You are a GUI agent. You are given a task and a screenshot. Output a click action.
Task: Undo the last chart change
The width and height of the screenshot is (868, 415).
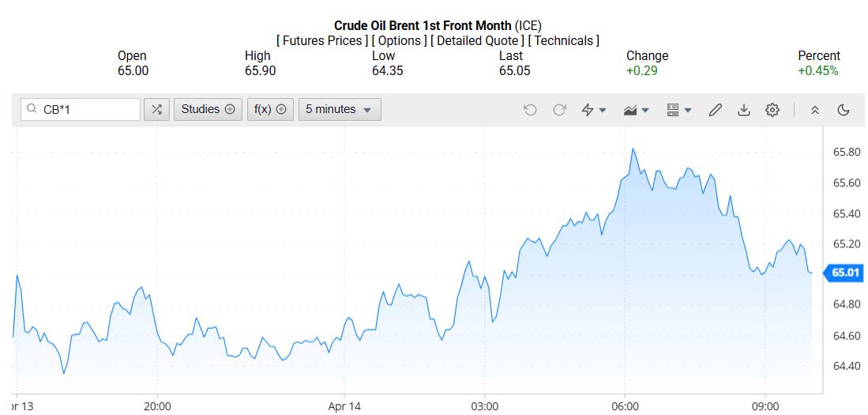530,110
